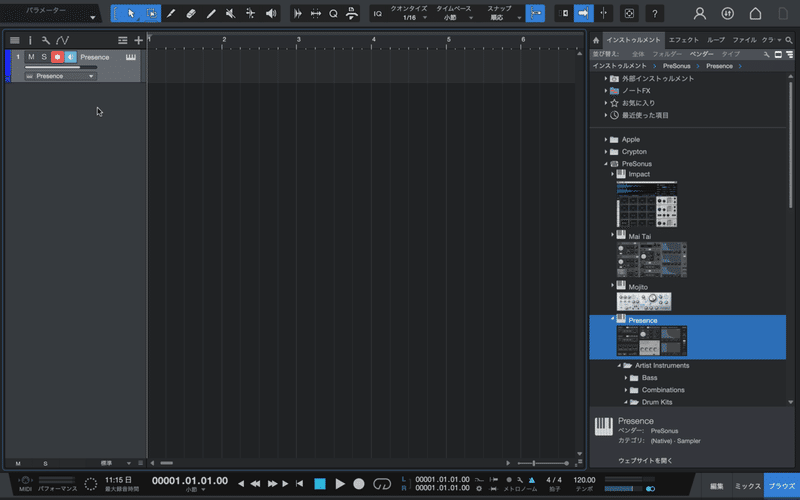Select the Arrow tool in the toolbar
Screen dimensions: 800x500
tap(131, 14)
